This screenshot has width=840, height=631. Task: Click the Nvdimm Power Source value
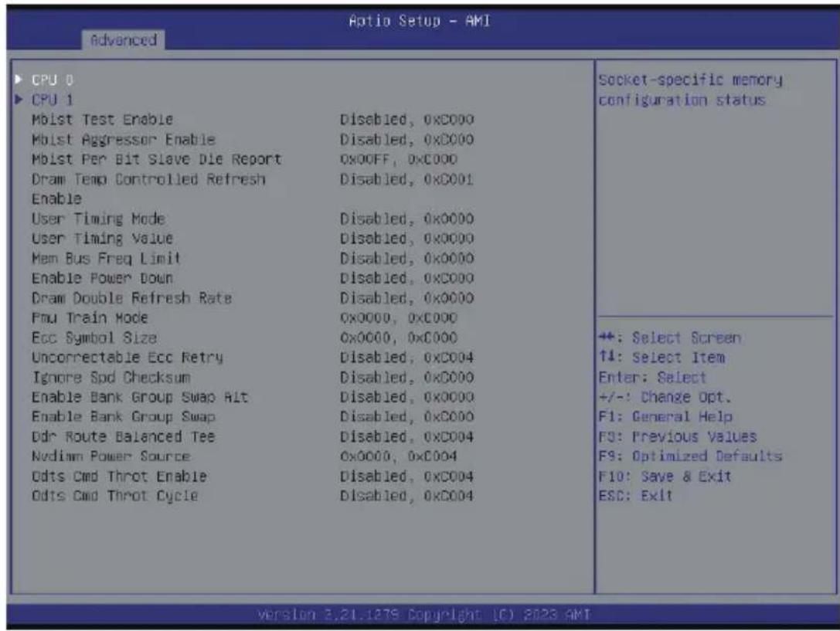pos(399,456)
